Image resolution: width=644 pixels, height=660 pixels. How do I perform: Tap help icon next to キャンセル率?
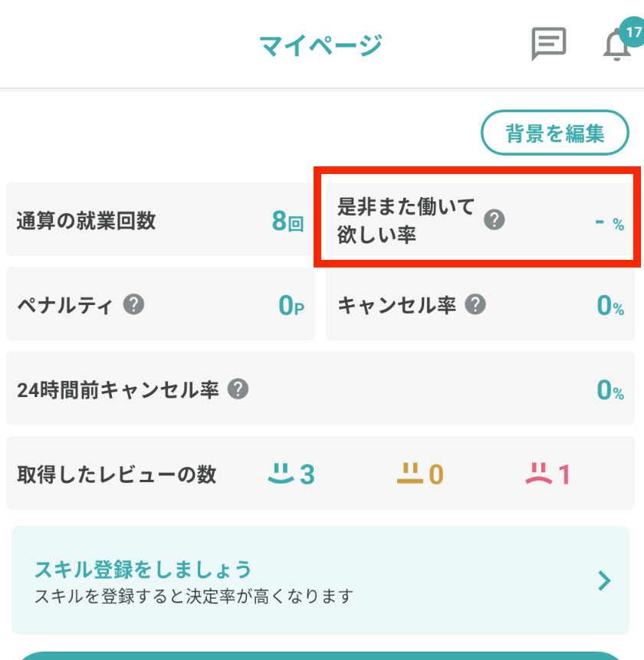tap(475, 305)
